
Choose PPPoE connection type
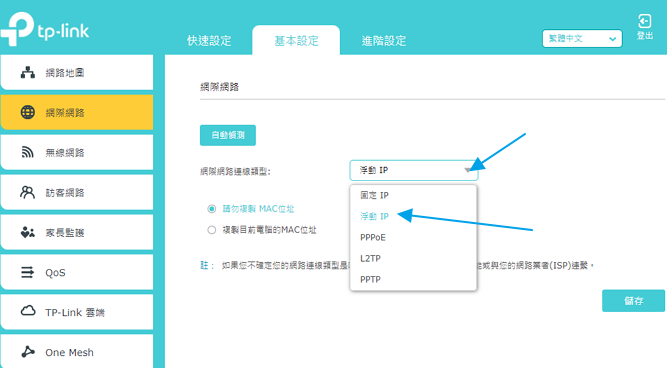(413, 237)
